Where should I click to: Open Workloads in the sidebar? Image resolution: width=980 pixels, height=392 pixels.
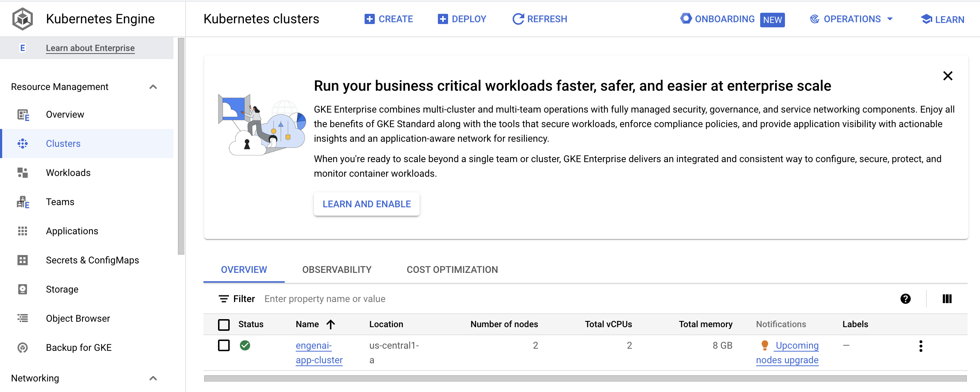[x=87, y=173]
